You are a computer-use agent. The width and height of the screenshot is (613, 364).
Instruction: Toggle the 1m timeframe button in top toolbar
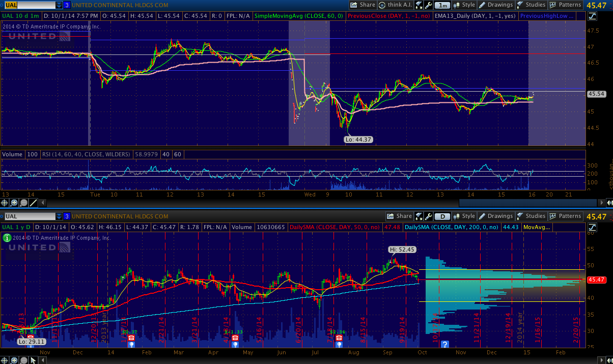443,5
